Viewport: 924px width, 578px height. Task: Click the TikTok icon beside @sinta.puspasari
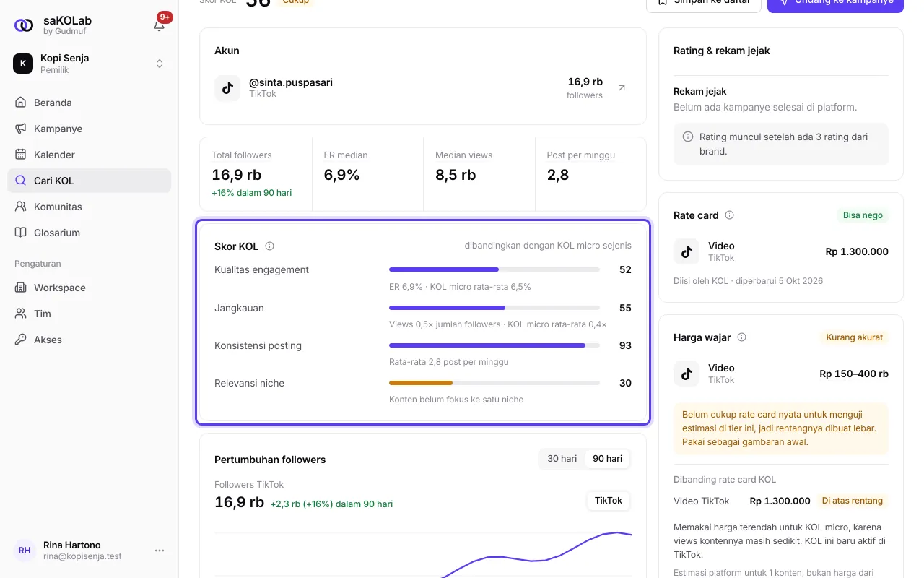(x=227, y=88)
